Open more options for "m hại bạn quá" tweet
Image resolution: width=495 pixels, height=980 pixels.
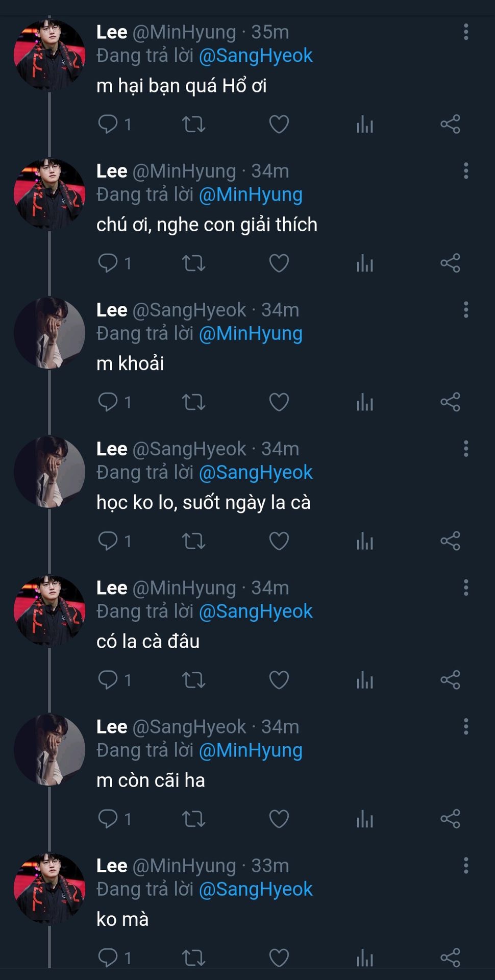point(466,32)
